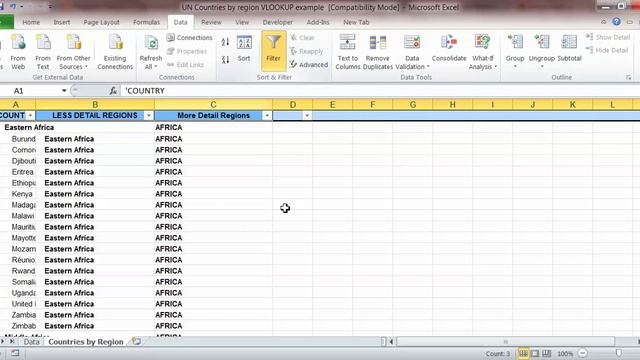Click Count: 3 in status bar

click(x=498, y=353)
